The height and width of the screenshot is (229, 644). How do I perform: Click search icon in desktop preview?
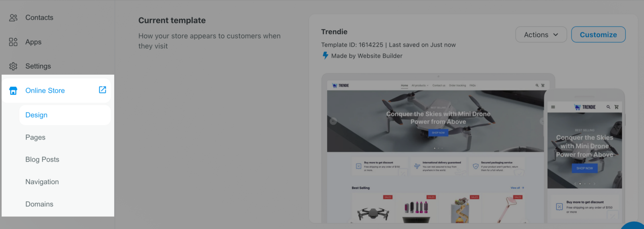click(537, 86)
